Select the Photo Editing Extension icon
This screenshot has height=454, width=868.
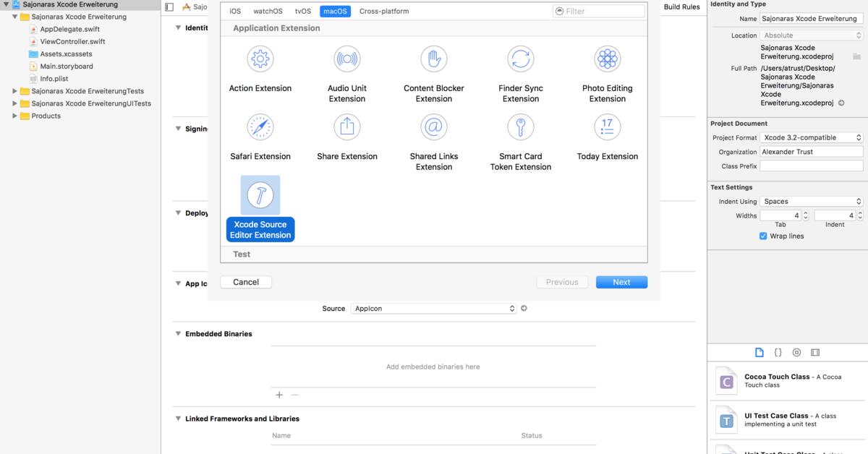(x=608, y=59)
